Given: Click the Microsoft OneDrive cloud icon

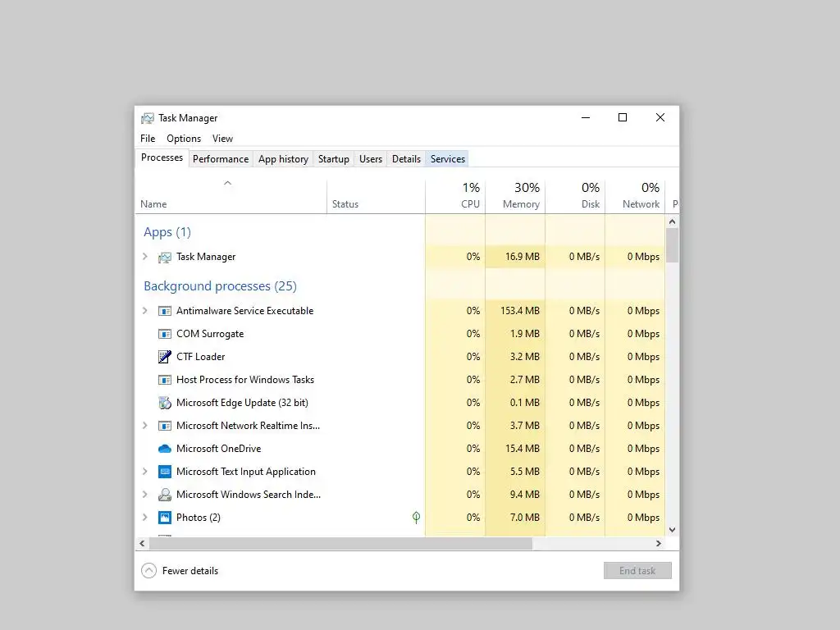Looking at the screenshot, I should pyautogui.click(x=164, y=449).
